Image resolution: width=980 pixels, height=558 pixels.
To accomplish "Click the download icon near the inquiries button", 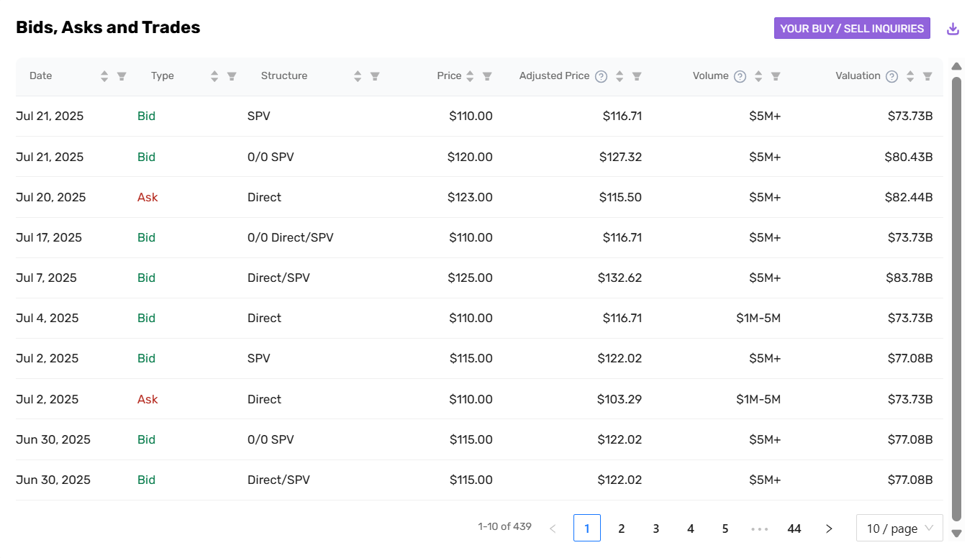I will coord(953,29).
